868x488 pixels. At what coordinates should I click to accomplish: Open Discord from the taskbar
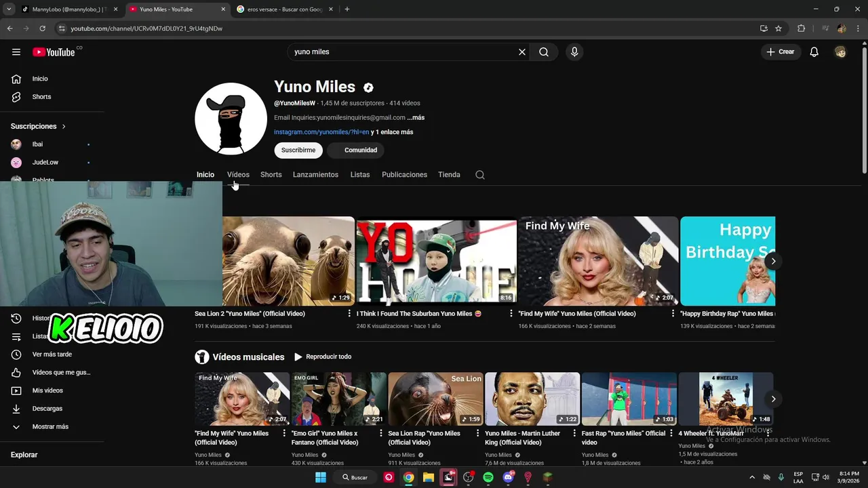pos(509,477)
